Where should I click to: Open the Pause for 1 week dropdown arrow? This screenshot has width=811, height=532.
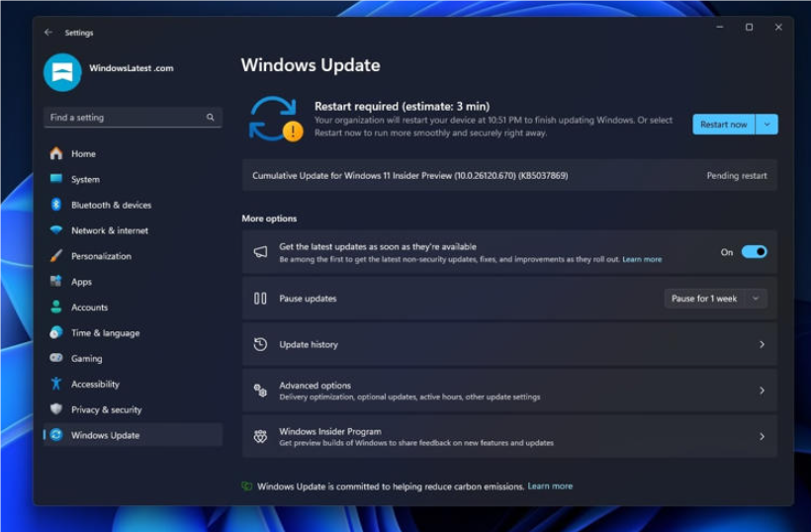pos(756,299)
